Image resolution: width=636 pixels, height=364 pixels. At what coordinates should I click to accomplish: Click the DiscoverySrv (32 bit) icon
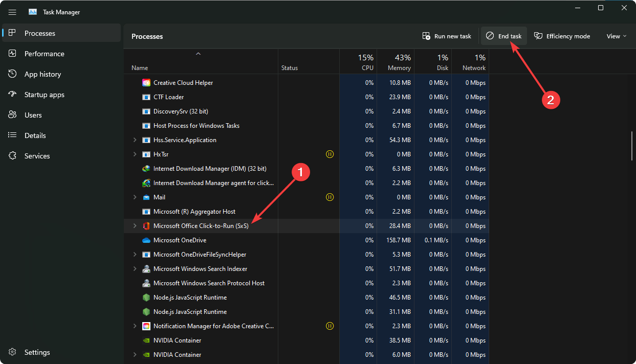146,111
